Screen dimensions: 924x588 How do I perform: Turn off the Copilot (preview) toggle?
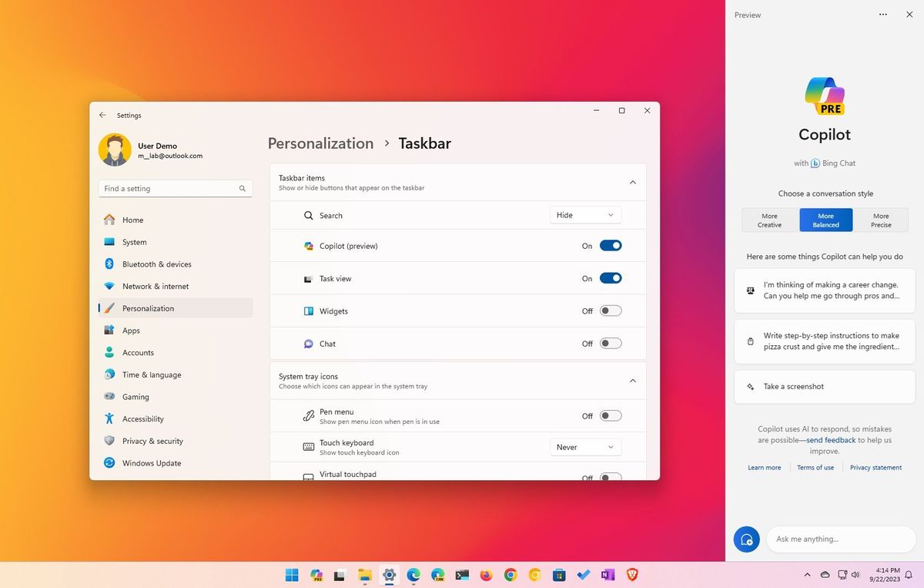pyautogui.click(x=611, y=246)
